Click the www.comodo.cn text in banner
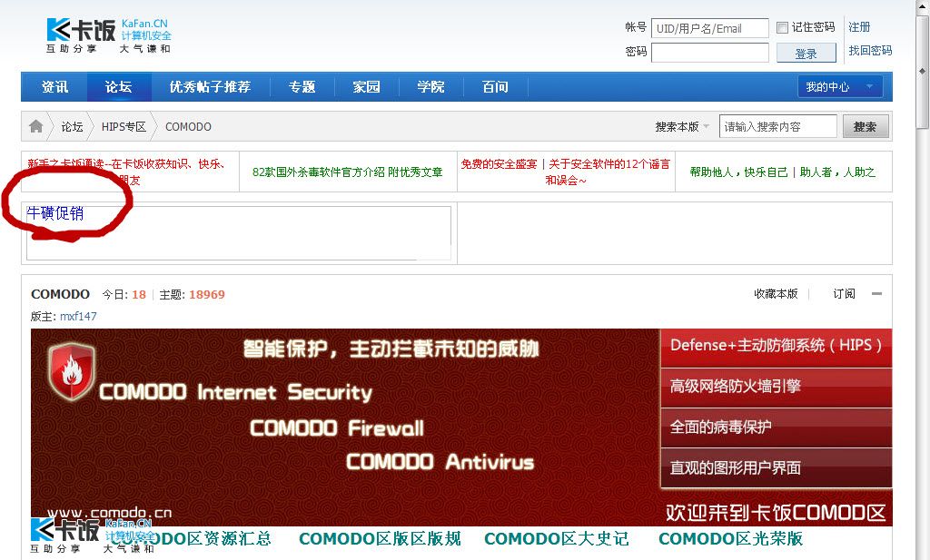 point(110,513)
